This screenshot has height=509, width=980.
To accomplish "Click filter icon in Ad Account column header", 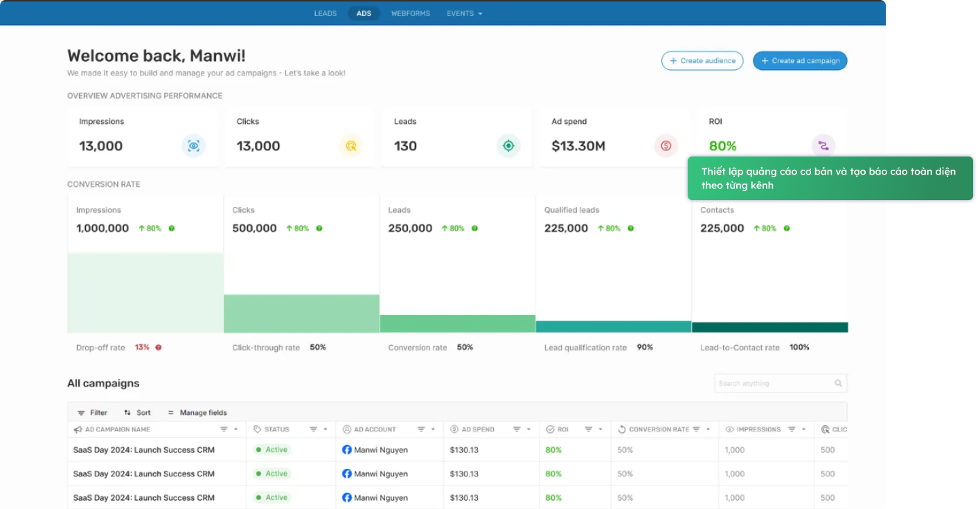I will pyautogui.click(x=421, y=429).
